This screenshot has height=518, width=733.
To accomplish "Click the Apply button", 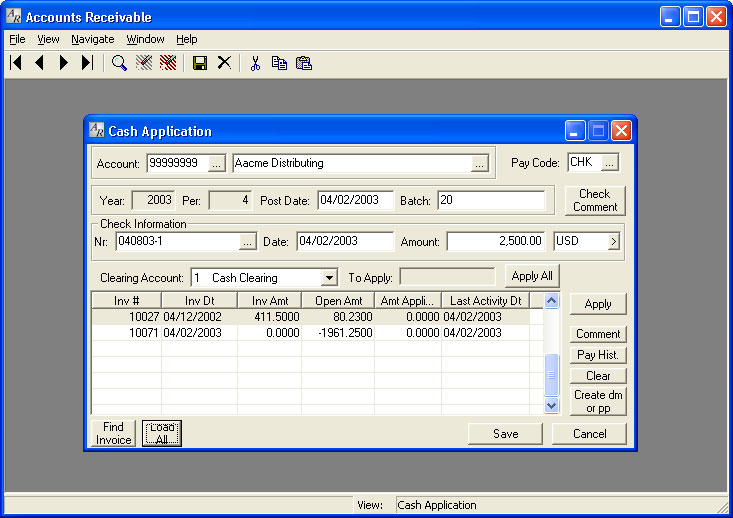I will tap(598, 304).
